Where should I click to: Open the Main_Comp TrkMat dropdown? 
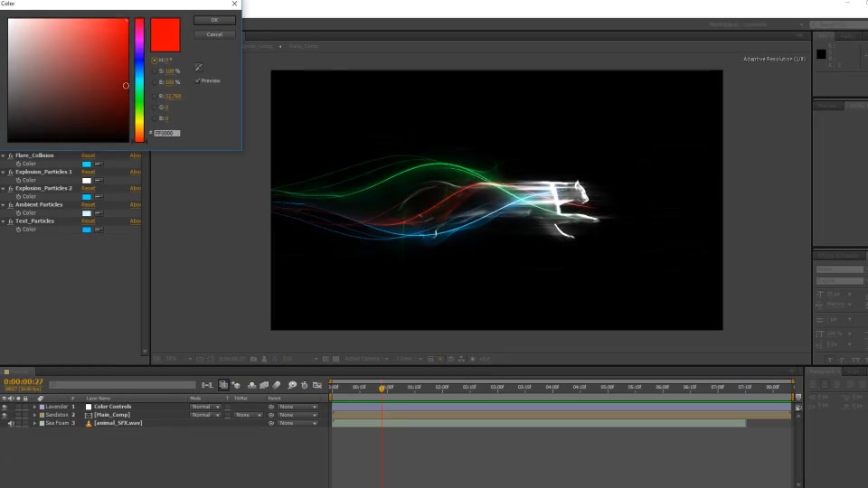[x=248, y=415]
